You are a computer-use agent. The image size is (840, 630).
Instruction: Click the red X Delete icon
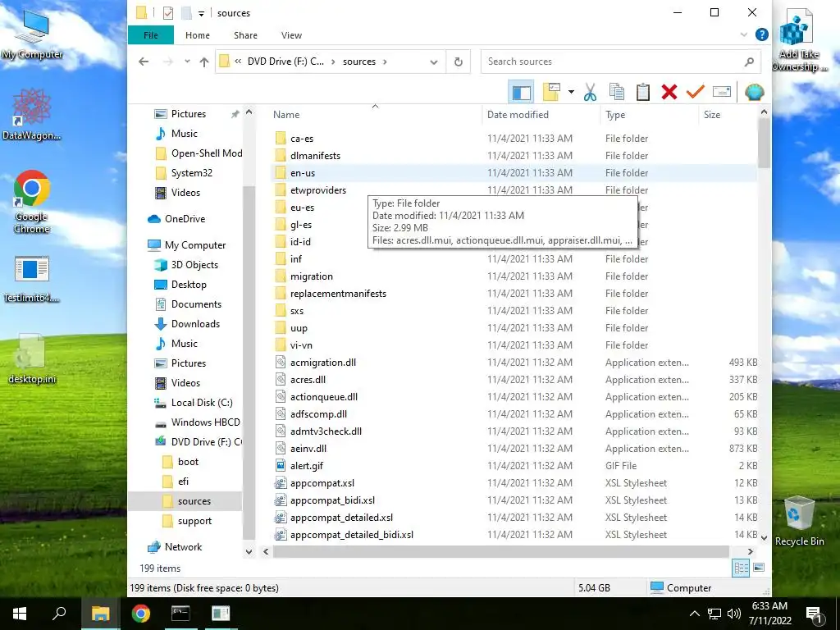coord(669,92)
